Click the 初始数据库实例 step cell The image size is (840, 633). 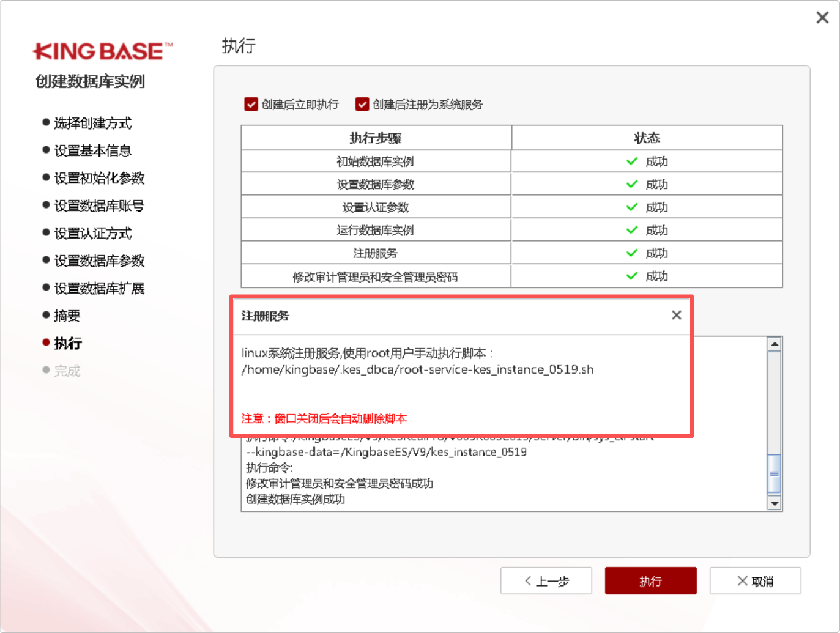coord(376,161)
